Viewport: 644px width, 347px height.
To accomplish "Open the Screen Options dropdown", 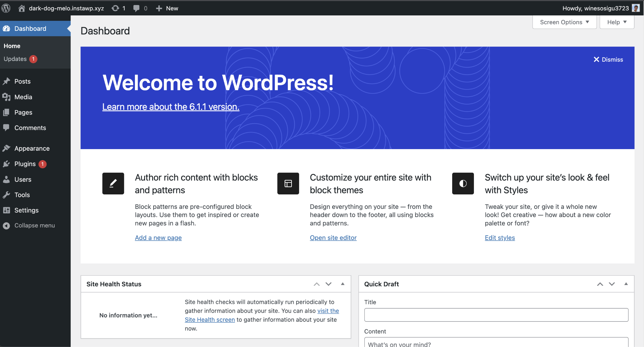I will point(564,22).
